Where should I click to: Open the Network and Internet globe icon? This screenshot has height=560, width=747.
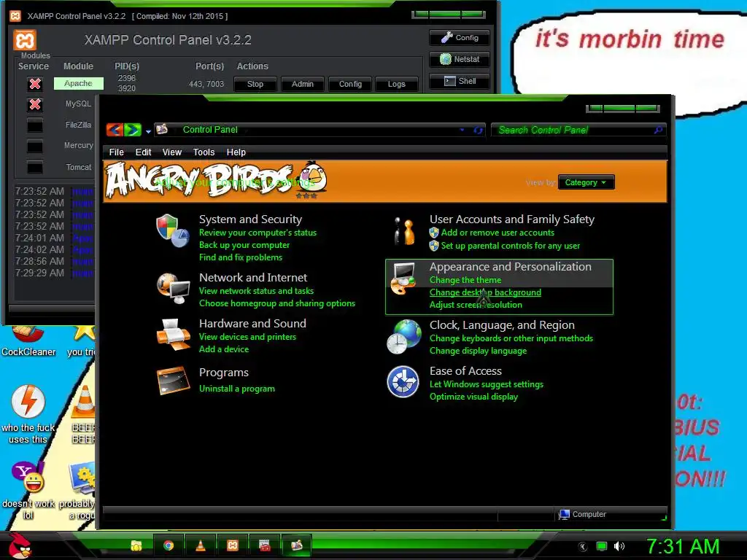click(x=174, y=288)
